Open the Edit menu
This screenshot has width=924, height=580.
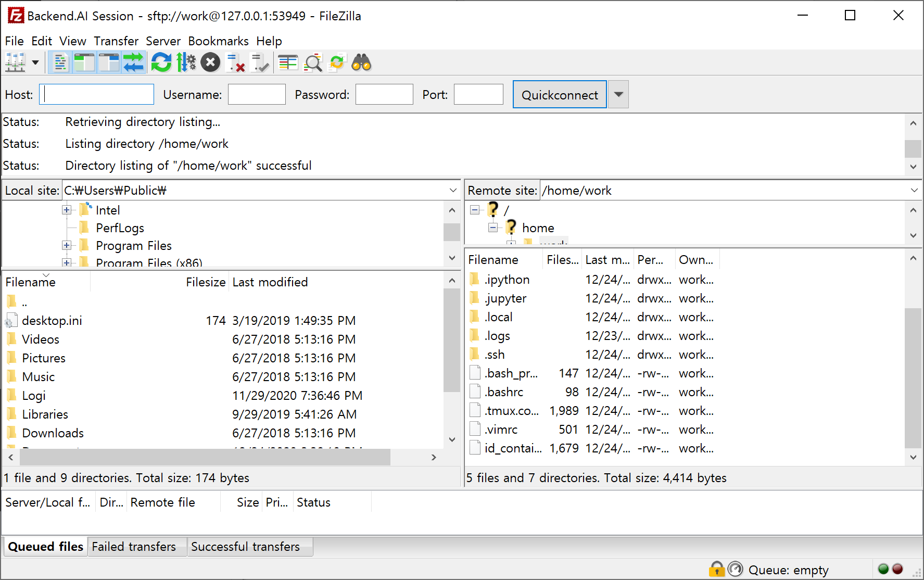coord(42,41)
